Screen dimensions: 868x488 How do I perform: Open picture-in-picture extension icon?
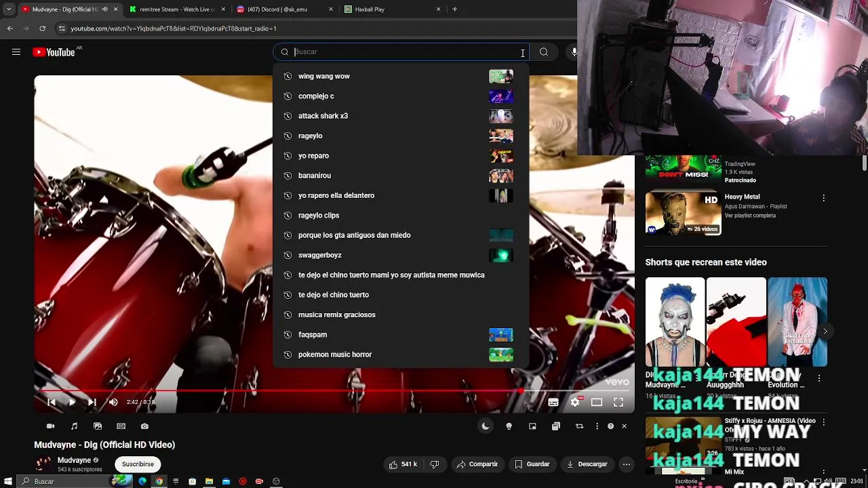pyautogui.click(x=532, y=426)
